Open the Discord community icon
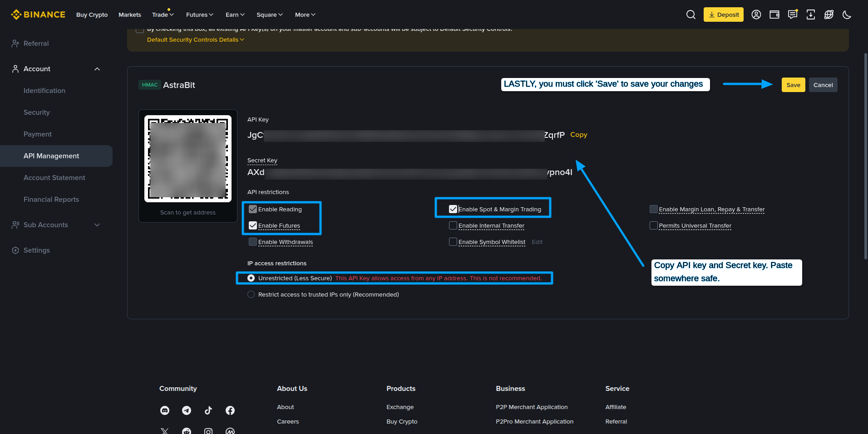The image size is (868, 434). tap(165, 410)
